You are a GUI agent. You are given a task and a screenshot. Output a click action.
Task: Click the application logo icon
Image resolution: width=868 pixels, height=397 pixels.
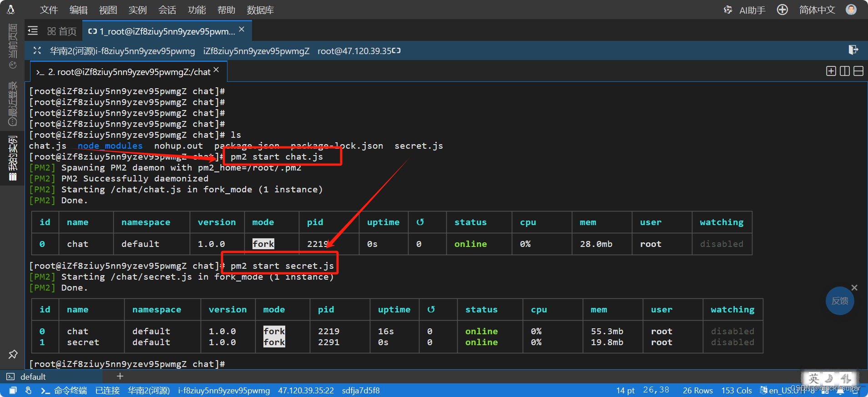tap(11, 10)
